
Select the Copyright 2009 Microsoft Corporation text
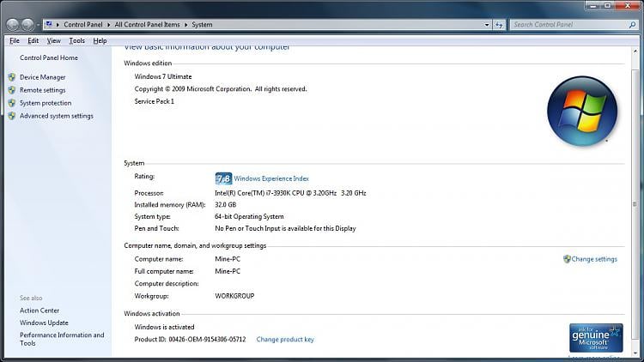click(x=221, y=89)
